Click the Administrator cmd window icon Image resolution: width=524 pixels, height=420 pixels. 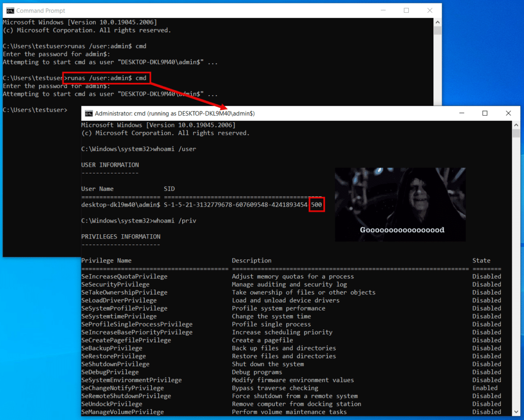[x=89, y=114]
